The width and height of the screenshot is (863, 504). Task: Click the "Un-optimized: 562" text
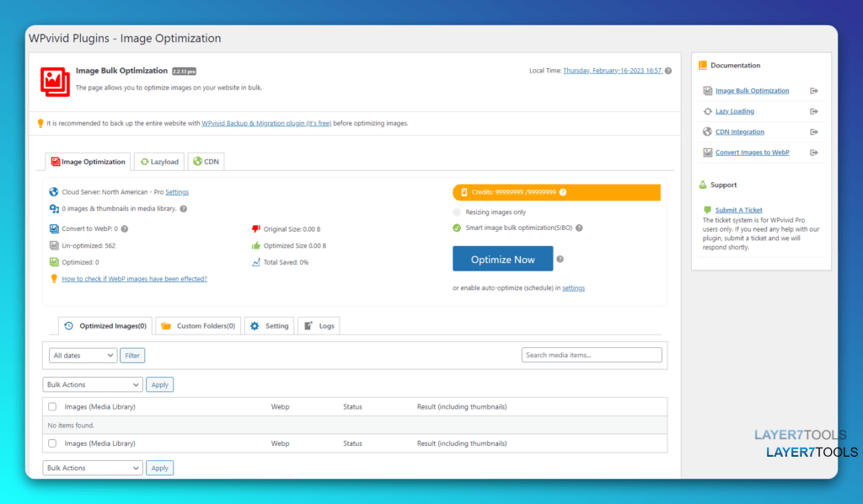[88, 245]
